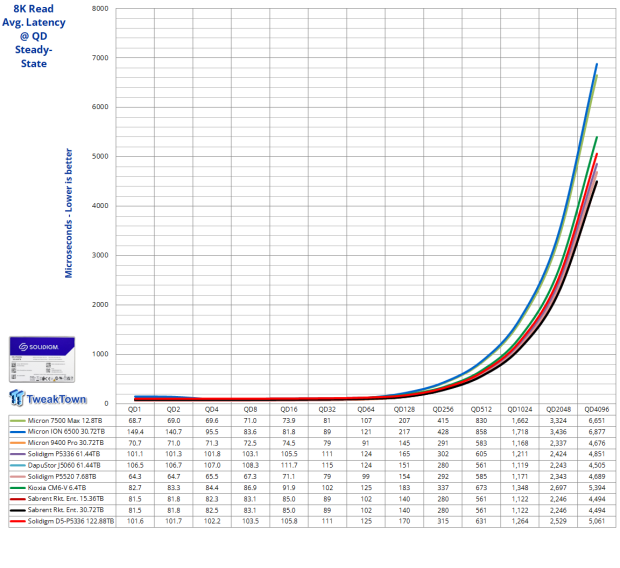Click the QD8 column header
The height and width of the screenshot is (568, 620).
point(250,409)
